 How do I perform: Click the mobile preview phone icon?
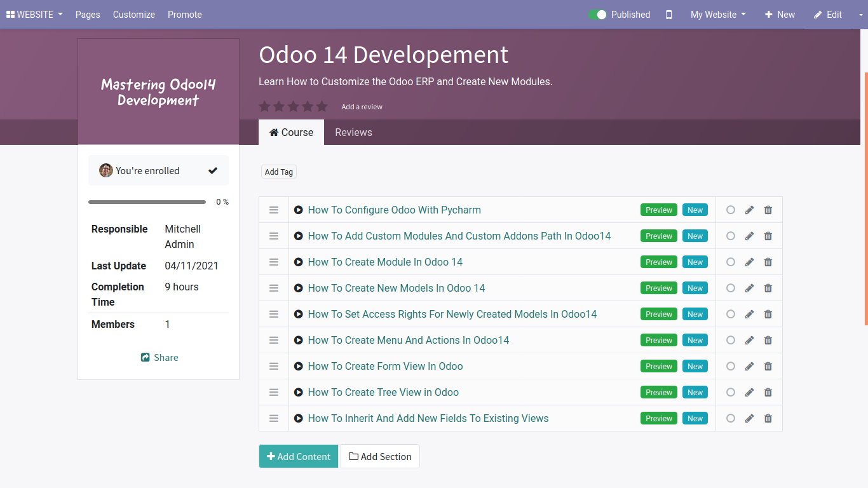point(668,15)
